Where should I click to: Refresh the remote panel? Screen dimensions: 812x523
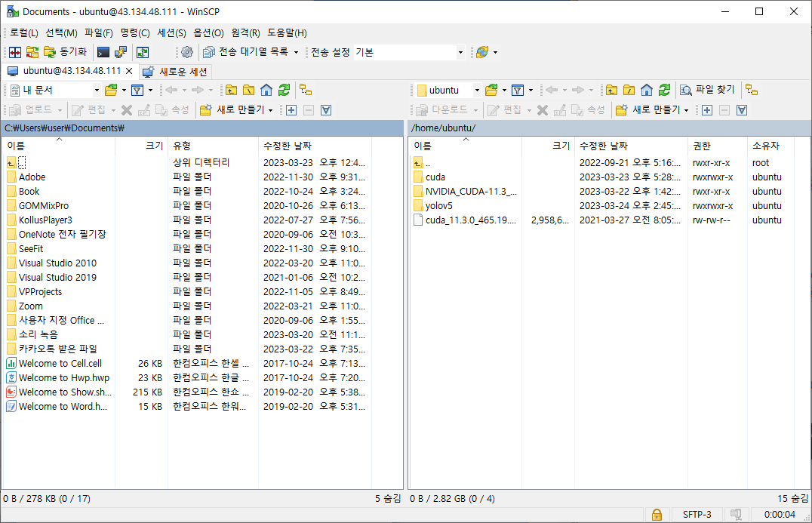[664, 90]
